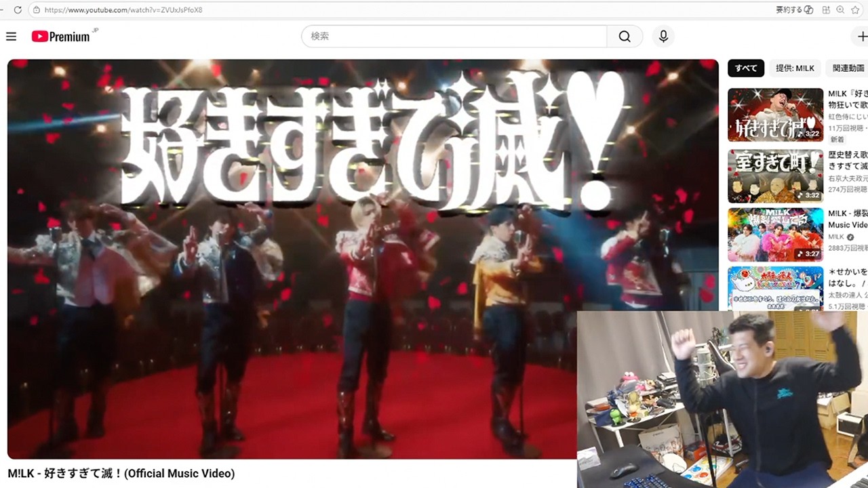Submit search with the magnifier button

625,37
